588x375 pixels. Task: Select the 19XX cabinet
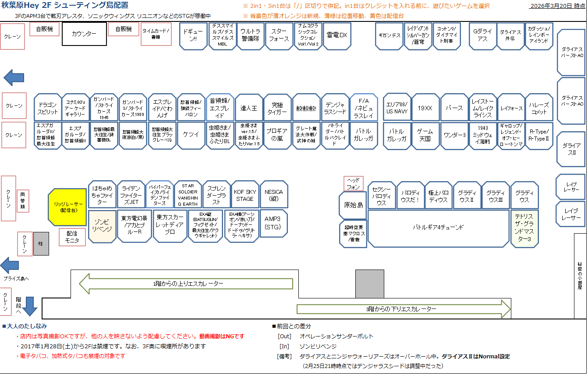coord(425,108)
